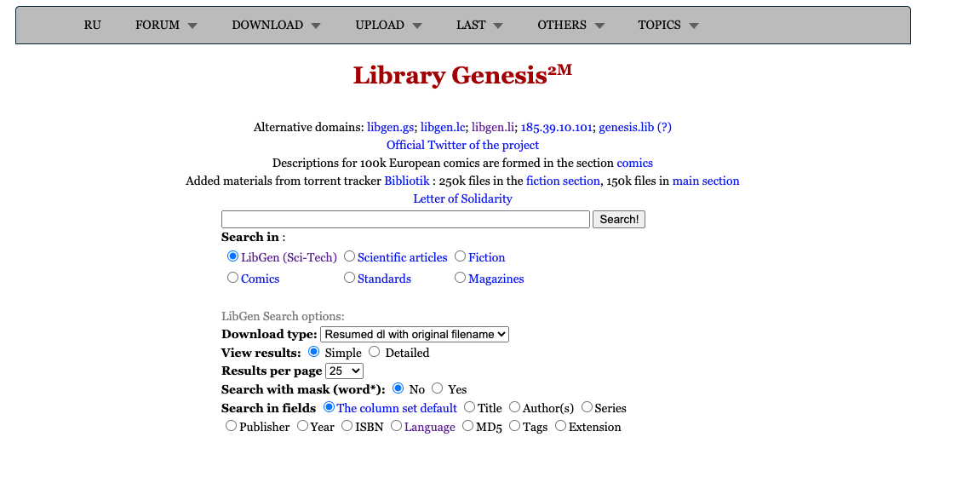This screenshot has height=483, width=980.
Task: Expand the DOWNLOAD menu arrow
Action: click(316, 26)
